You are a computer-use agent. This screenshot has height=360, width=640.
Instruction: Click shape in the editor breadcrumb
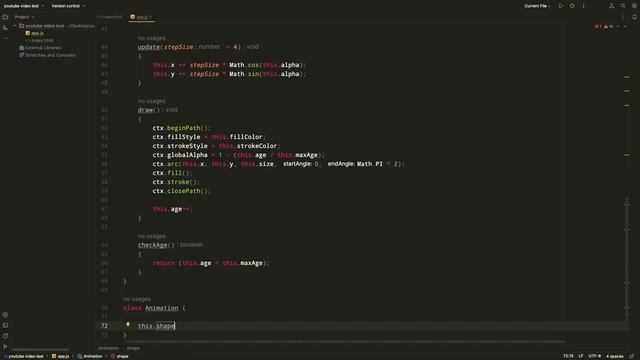click(x=133, y=348)
